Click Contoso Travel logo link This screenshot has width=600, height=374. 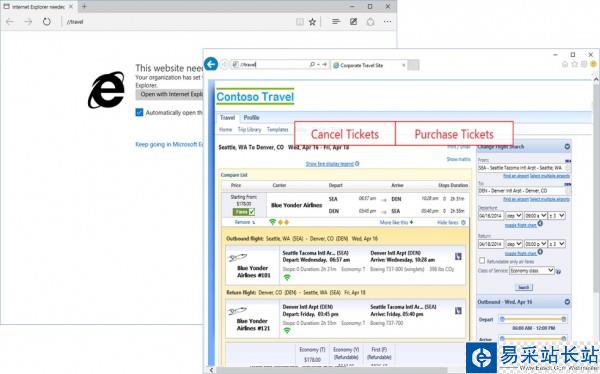(x=255, y=97)
